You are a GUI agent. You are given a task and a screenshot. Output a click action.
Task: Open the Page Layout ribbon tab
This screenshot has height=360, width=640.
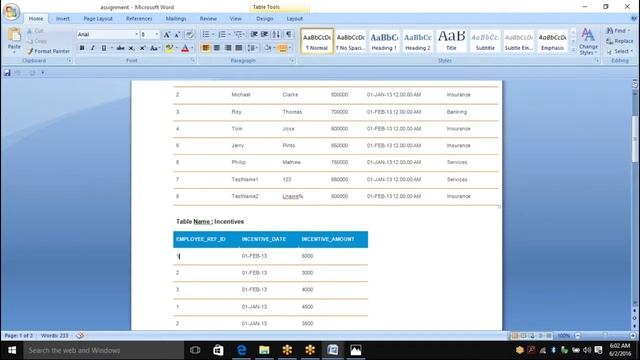[98, 19]
